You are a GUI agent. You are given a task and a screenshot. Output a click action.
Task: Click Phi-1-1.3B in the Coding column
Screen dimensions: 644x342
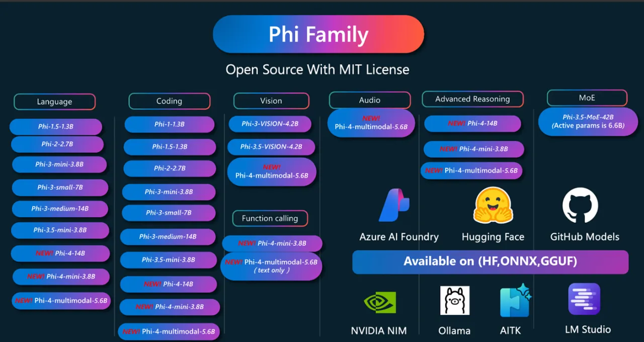(x=170, y=124)
